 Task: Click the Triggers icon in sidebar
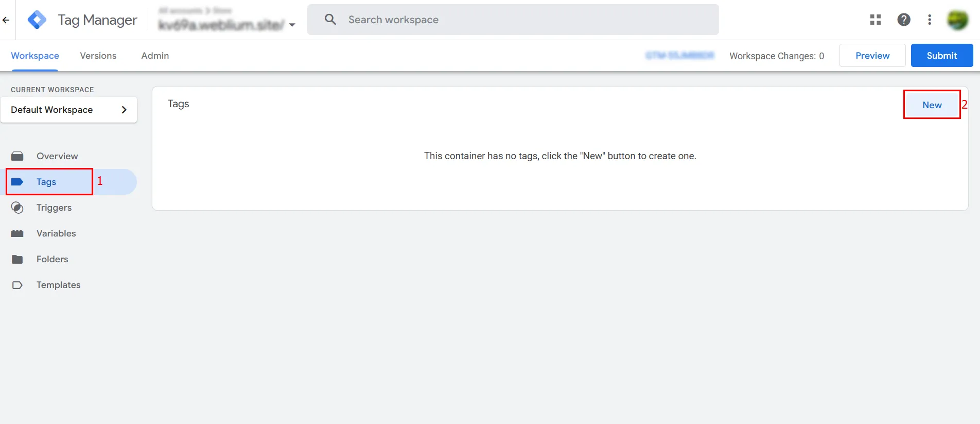pos(17,208)
